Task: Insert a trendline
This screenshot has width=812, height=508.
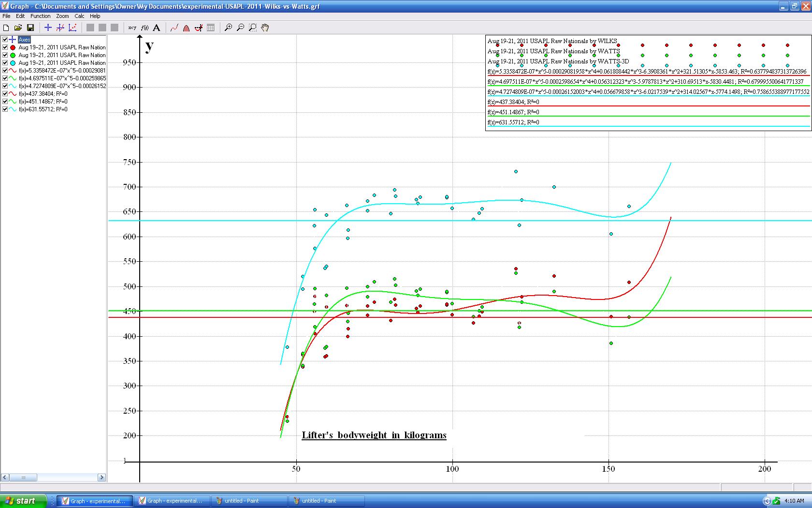Action: coord(174,28)
